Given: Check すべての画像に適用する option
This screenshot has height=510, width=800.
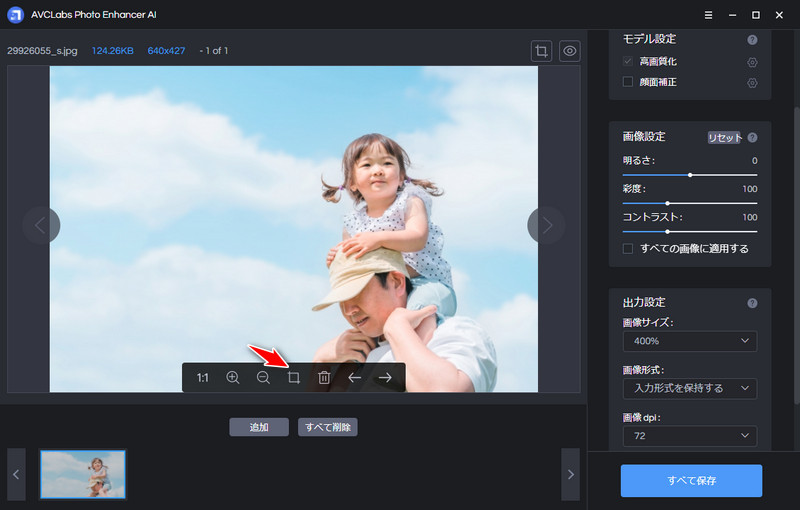Looking at the screenshot, I should 628,248.
